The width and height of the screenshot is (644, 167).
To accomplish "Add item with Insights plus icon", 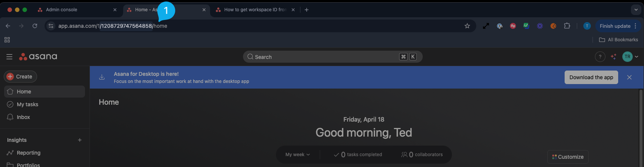I will (80, 140).
